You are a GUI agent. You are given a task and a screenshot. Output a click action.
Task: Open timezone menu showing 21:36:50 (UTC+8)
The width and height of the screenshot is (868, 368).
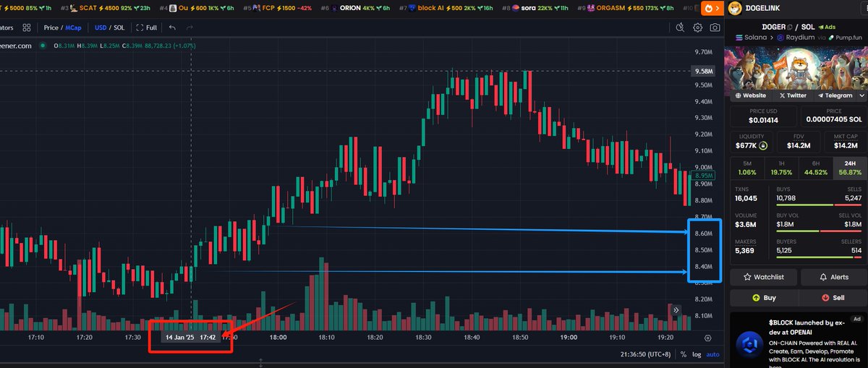click(646, 355)
